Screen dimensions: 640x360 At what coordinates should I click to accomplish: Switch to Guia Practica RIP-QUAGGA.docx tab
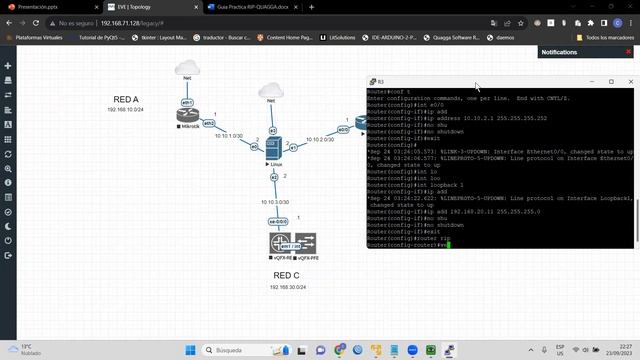coord(253,7)
